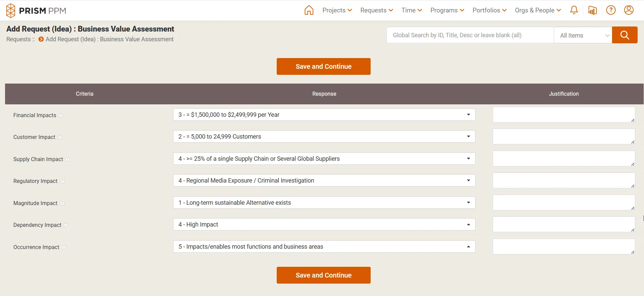Open the Orgs & People menu

tap(538, 10)
